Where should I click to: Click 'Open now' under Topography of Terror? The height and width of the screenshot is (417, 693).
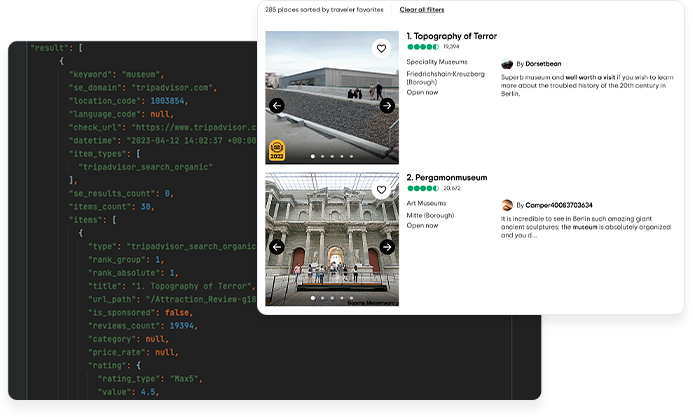click(422, 92)
